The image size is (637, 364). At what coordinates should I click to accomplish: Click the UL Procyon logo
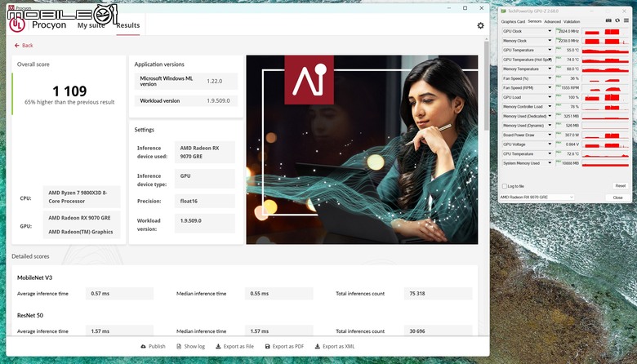[x=17, y=24]
